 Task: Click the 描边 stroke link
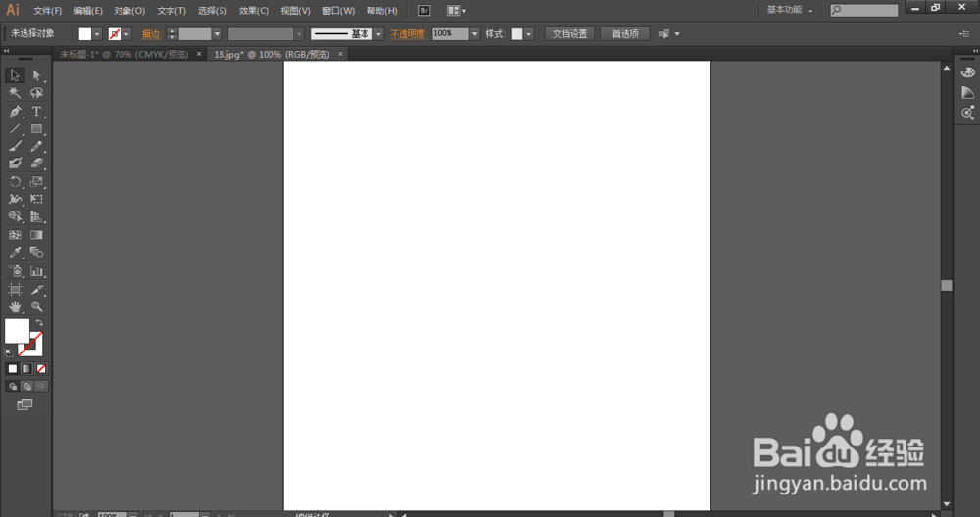(x=151, y=34)
